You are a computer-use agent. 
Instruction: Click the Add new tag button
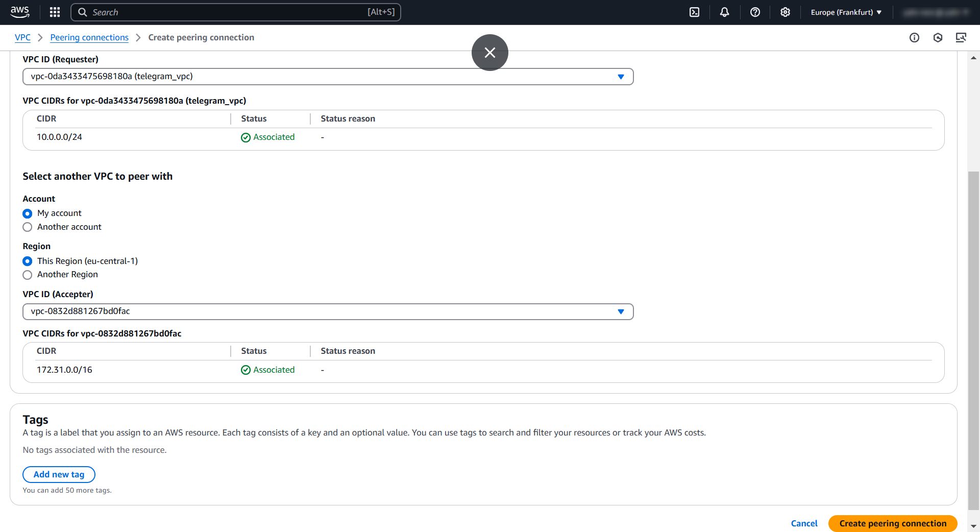click(x=59, y=474)
